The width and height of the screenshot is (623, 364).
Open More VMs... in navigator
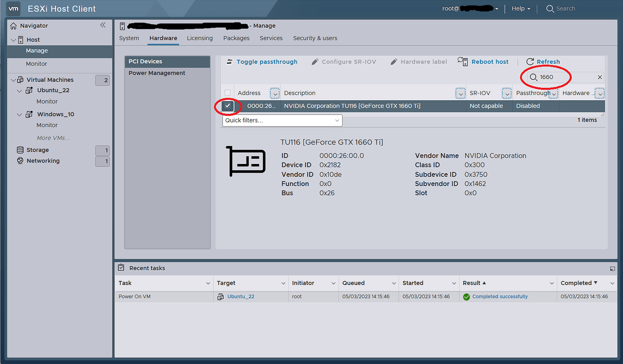[x=53, y=138]
